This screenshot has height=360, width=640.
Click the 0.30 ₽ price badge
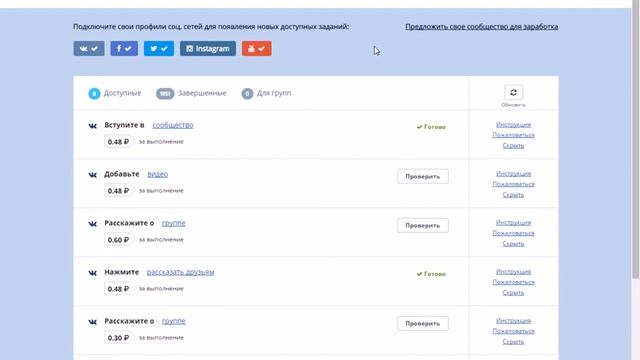tap(118, 338)
